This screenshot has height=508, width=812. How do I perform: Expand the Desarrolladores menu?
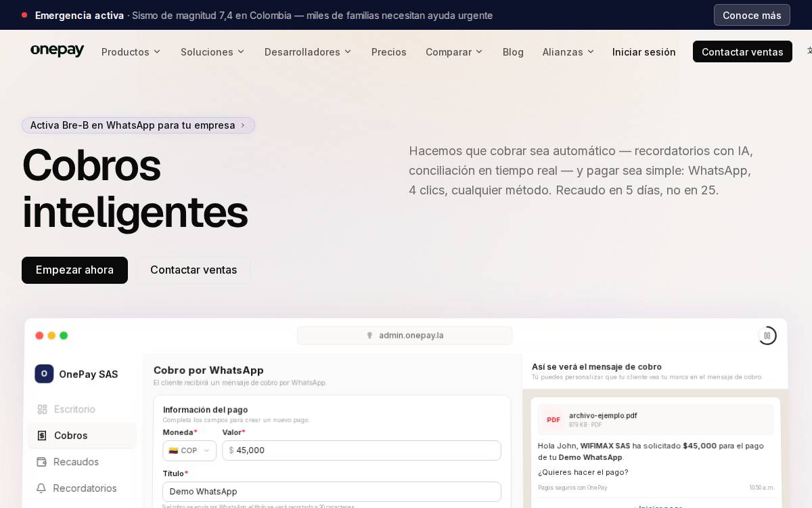click(x=308, y=51)
